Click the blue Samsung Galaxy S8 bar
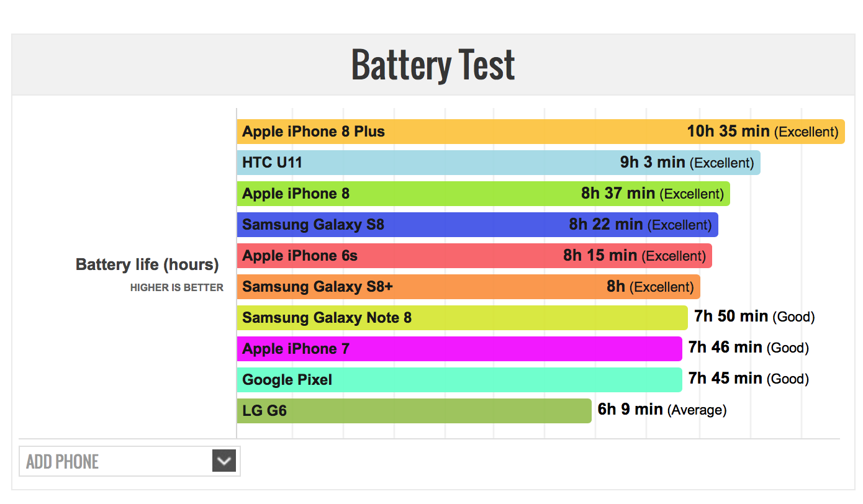The width and height of the screenshot is (863, 504). click(477, 225)
